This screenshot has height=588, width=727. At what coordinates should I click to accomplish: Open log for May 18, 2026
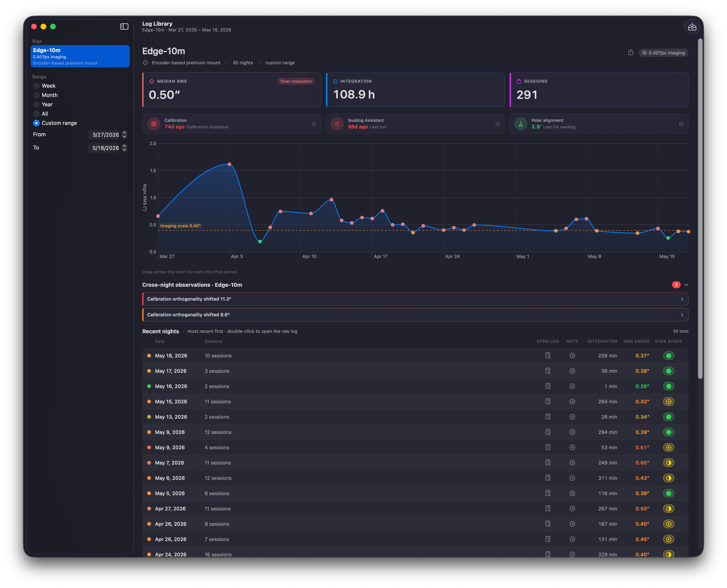point(548,356)
